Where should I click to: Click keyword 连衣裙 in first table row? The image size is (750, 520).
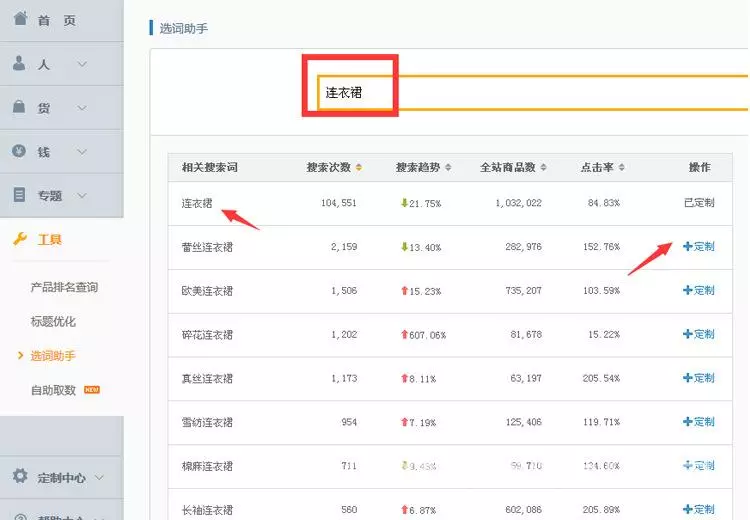pyautogui.click(x=197, y=203)
